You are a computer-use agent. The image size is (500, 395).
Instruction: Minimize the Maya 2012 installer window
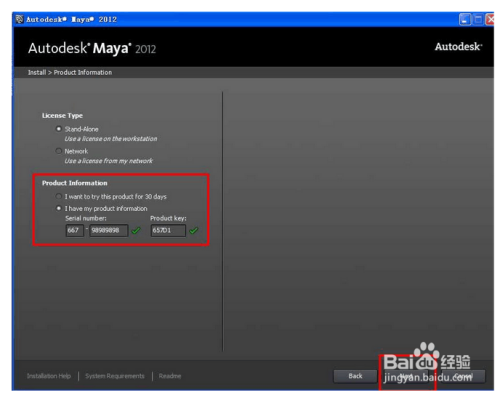click(x=465, y=20)
